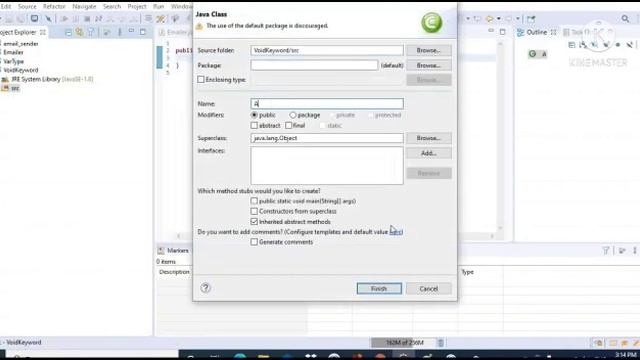Switch to the Outline tab
Image resolution: width=640 pixels, height=360 pixels.
536,32
